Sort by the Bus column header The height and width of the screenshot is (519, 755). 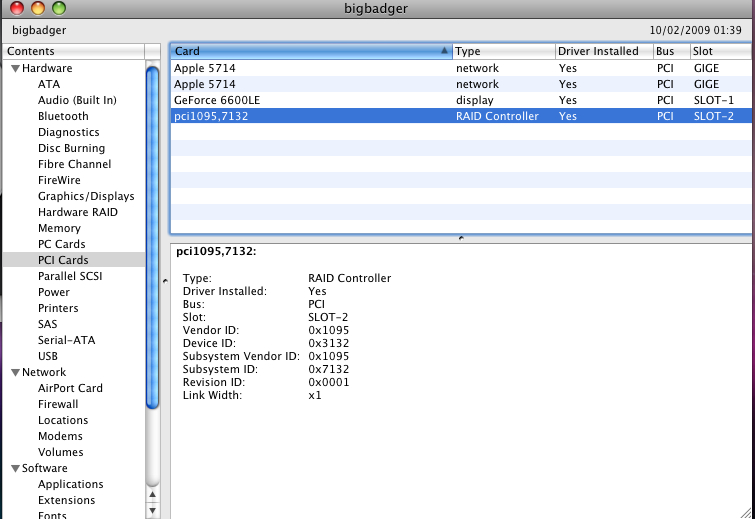tap(672, 51)
